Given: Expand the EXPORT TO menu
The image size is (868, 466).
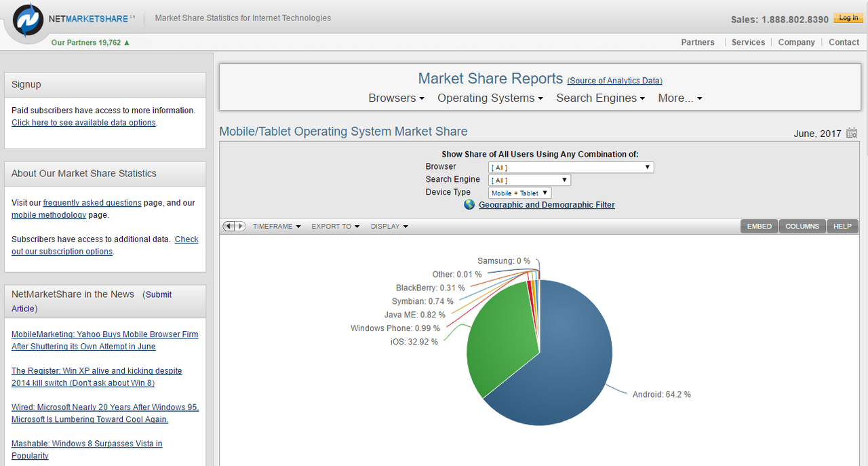Looking at the screenshot, I should pyautogui.click(x=336, y=227).
